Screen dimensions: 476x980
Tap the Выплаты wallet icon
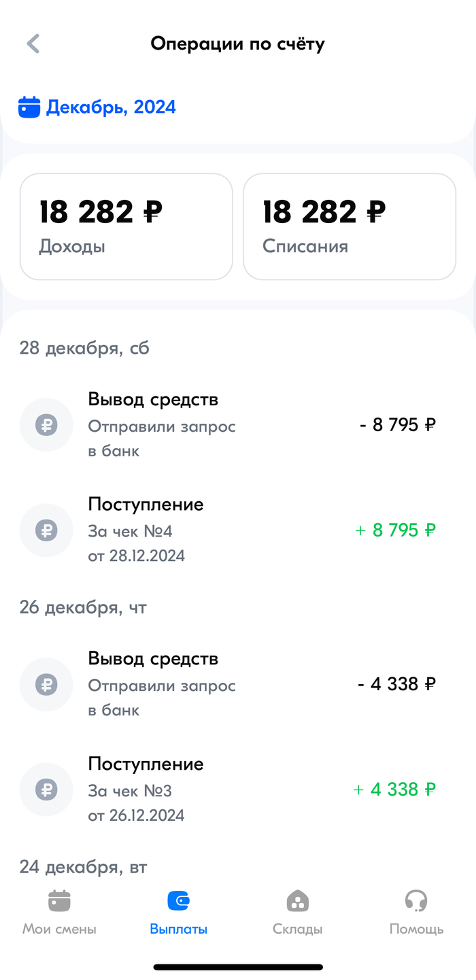pos(179,901)
